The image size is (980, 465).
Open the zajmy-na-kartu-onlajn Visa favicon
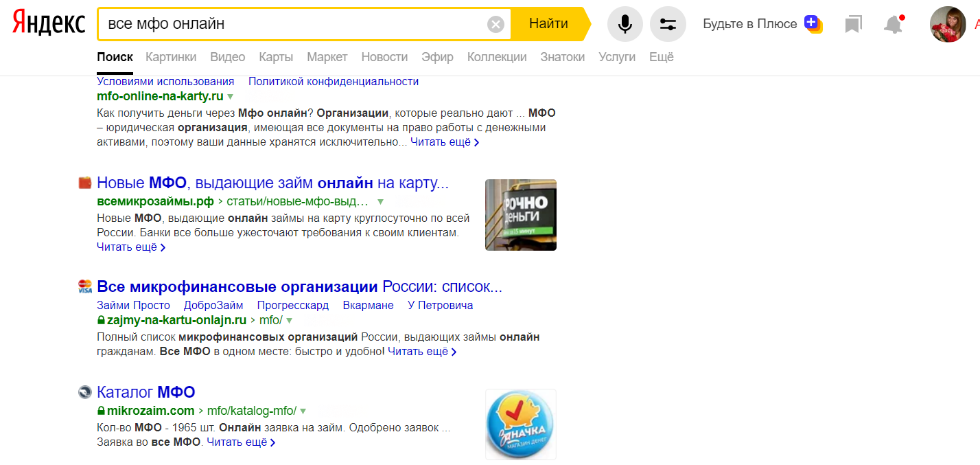[85, 286]
